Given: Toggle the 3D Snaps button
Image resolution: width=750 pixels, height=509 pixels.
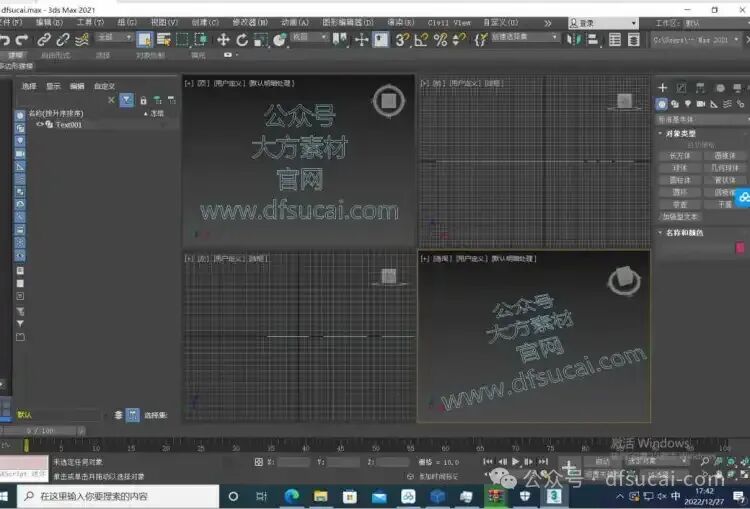Looking at the screenshot, I should coord(402,40).
